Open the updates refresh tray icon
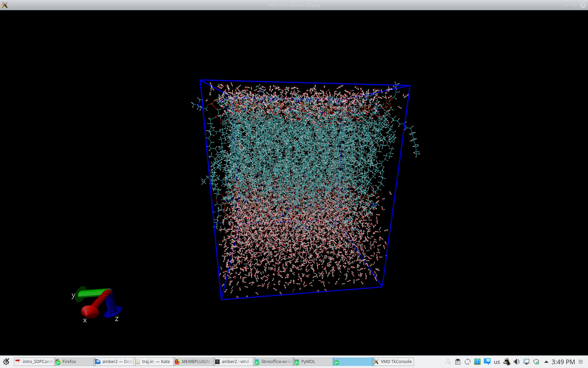Screen dimensions: 588x368 click(x=468, y=362)
